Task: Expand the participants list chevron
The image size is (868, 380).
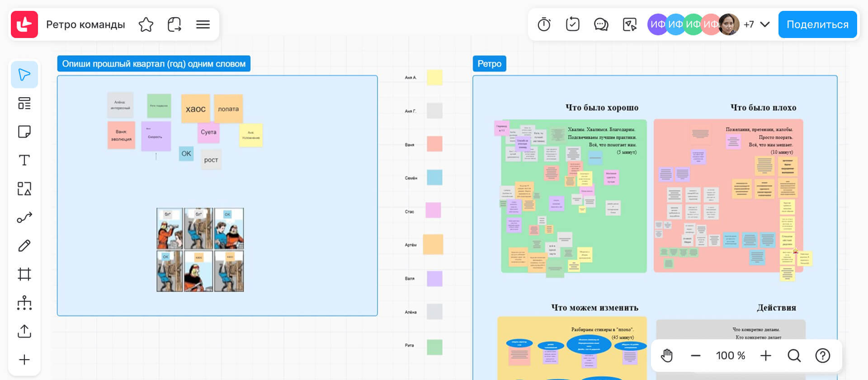Action: 765,24
